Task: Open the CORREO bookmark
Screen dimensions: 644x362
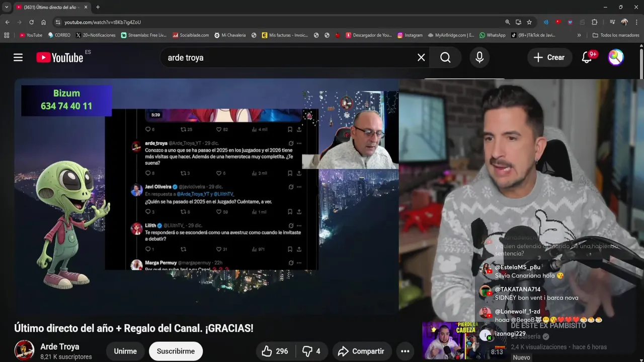Action: click(x=59, y=35)
